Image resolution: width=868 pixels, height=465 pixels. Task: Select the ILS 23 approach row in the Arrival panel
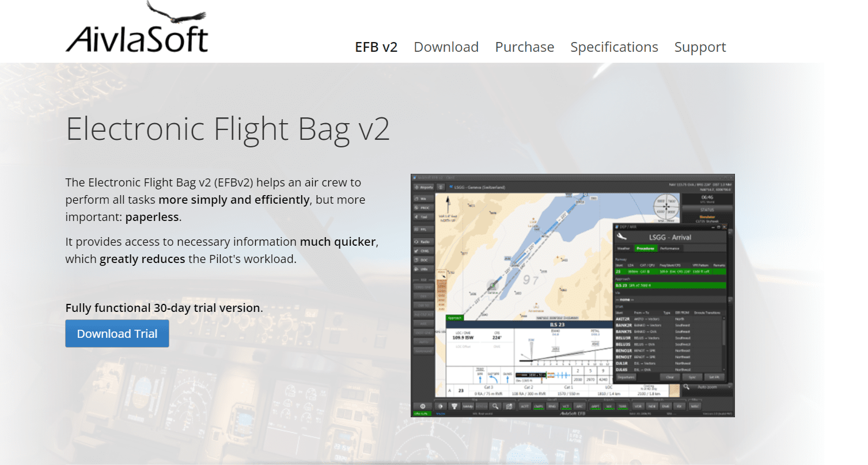point(670,285)
